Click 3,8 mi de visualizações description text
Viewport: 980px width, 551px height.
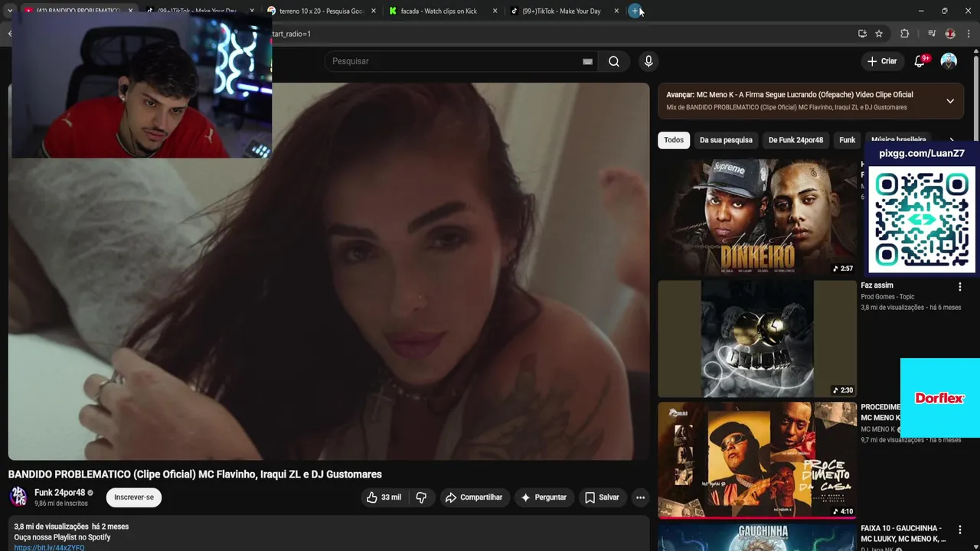[51, 527]
